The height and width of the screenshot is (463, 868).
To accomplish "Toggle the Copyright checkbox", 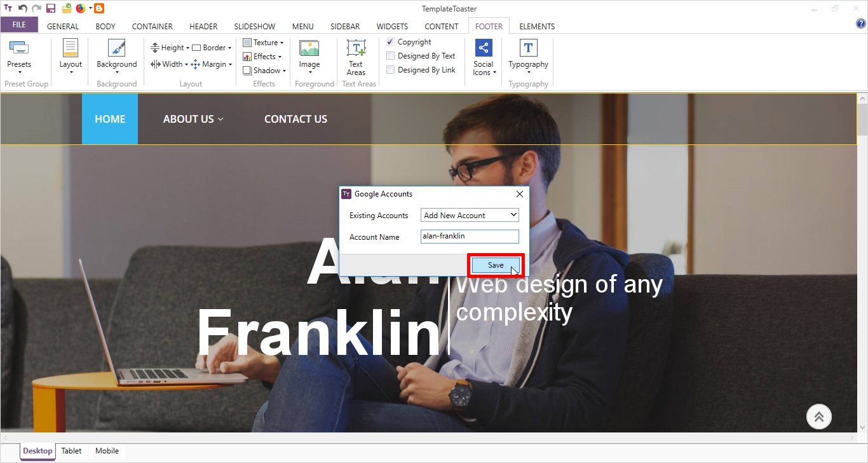I will click(x=391, y=42).
